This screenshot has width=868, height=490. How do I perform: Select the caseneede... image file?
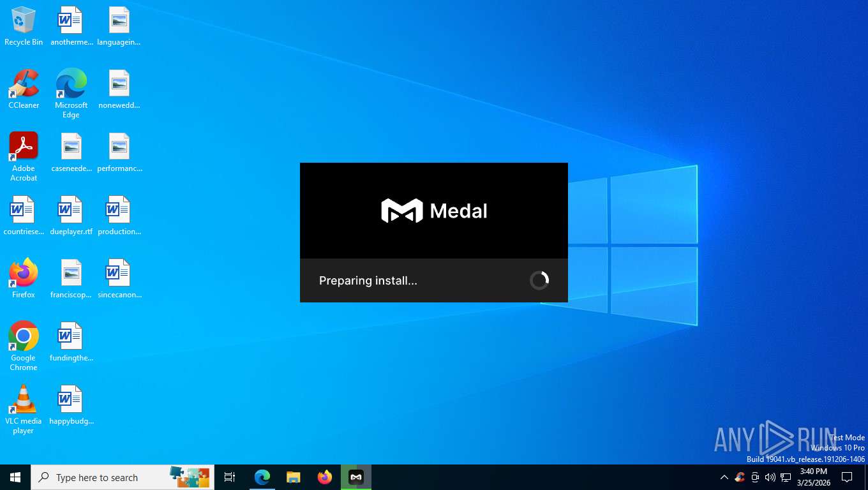tap(71, 152)
